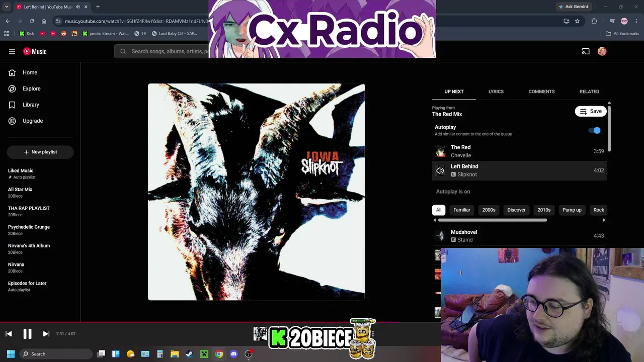Open the YouTube Music guide hamburger menu
This screenshot has height=362, width=644.
tap(12, 51)
